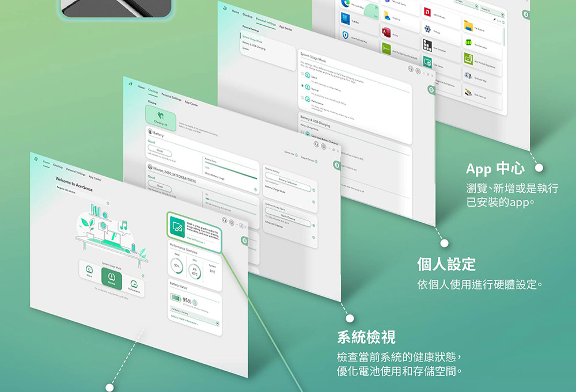This screenshot has height=392, width=576.
Task: Select the Normal usage mode tile
Action: [111, 277]
